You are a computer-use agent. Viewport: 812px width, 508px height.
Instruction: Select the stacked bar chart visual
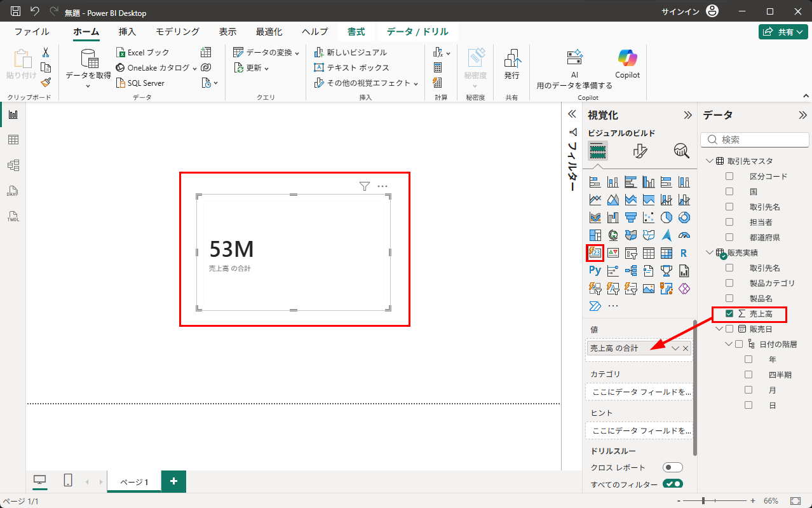(x=595, y=182)
